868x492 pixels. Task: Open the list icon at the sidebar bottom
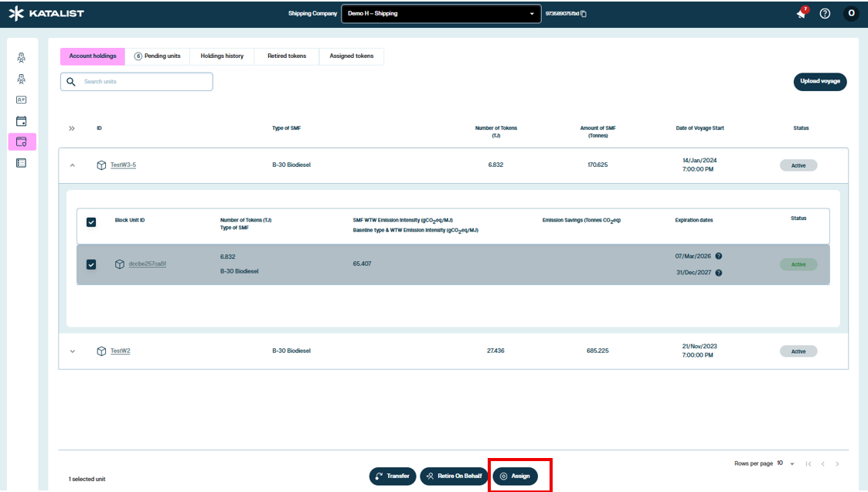pos(22,163)
